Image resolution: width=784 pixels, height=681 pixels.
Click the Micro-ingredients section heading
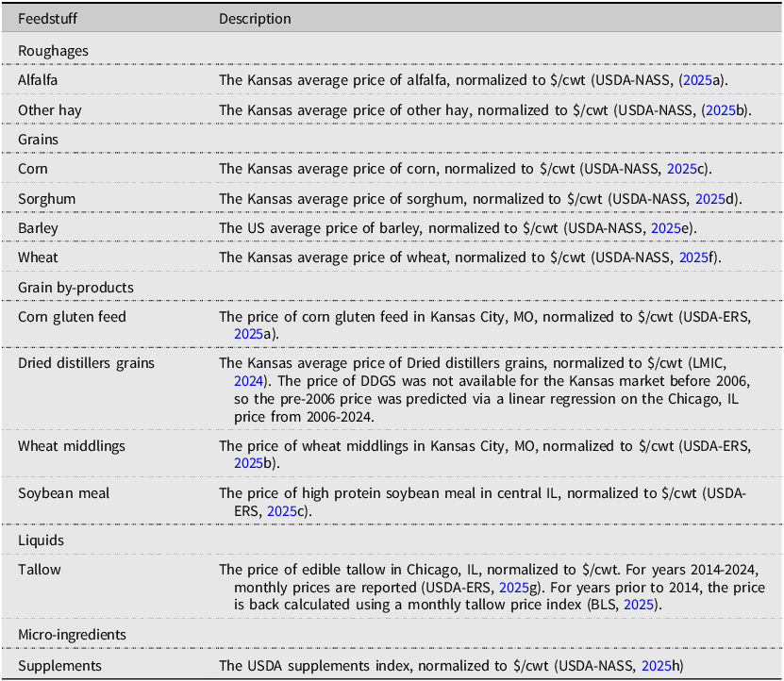pyautogui.click(x=71, y=636)
